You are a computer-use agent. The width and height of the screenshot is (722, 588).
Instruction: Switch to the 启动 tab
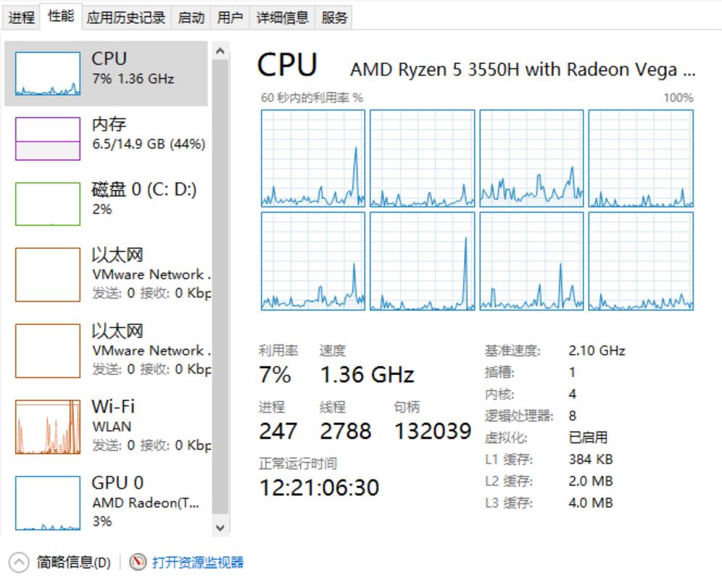coord(191,18)
